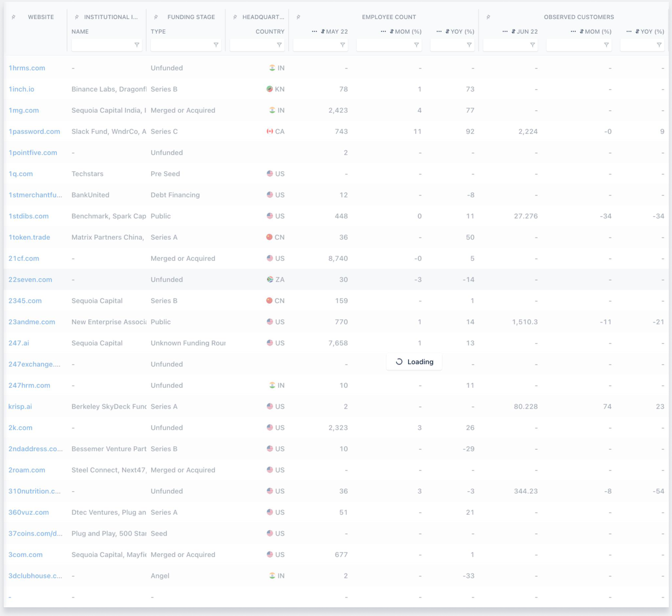Click the 'Techstars' investor cell
The height and width of the screenshot is (616, 672).
(x=88, y=174)
